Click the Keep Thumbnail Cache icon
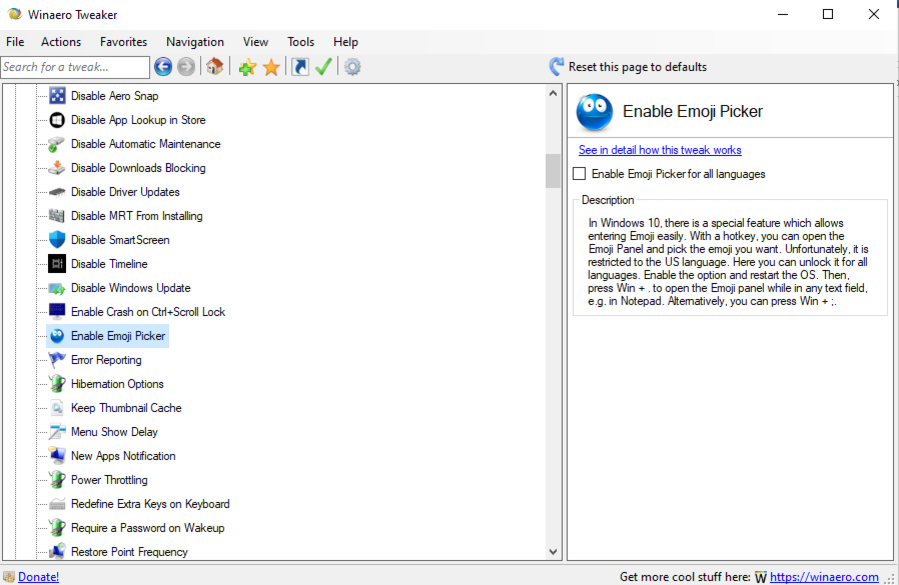This screenshot has width=899, height=585. pyautogui.click(x=57, y=408)
